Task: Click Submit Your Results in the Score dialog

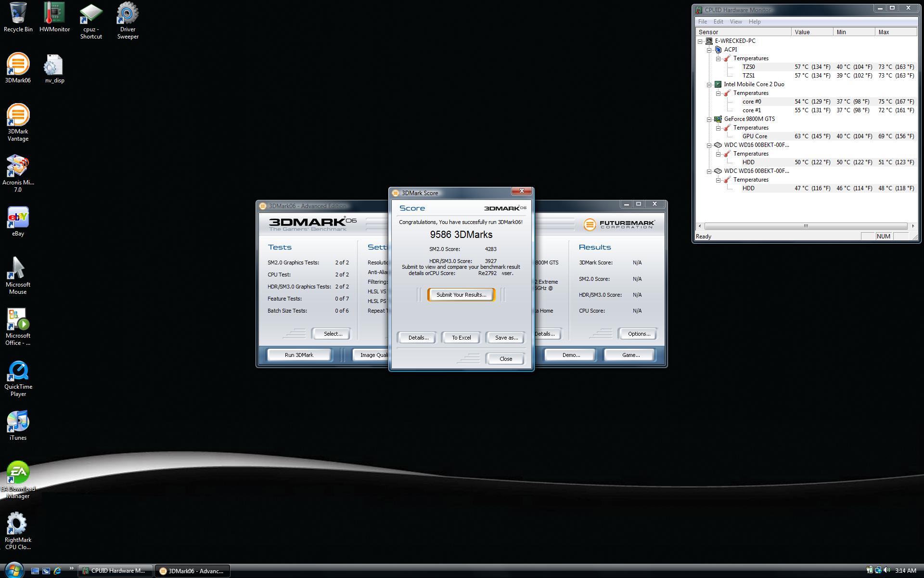Action: tap(461, 295)
